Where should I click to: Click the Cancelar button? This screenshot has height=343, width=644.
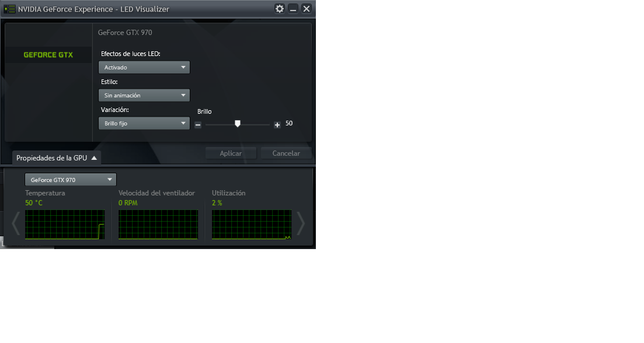point(286,153)
